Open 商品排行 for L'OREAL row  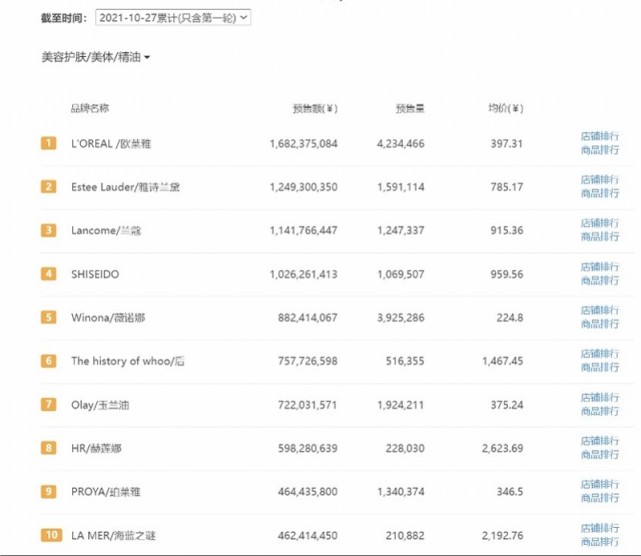tap(600, 150)
